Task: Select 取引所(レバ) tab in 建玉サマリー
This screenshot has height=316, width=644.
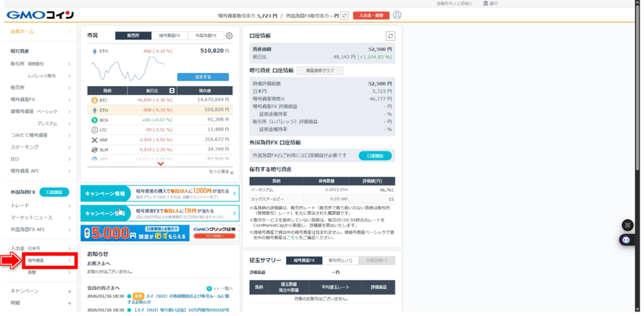Action: tap(340, 260)
